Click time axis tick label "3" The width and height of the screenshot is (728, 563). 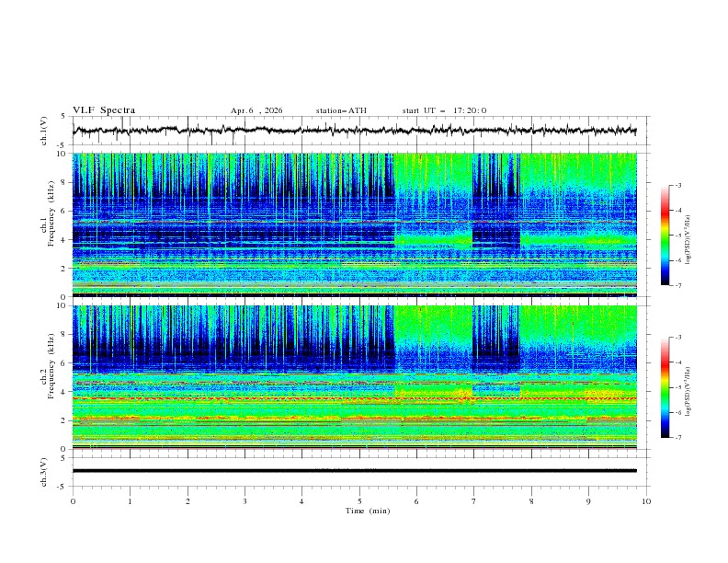245,501
